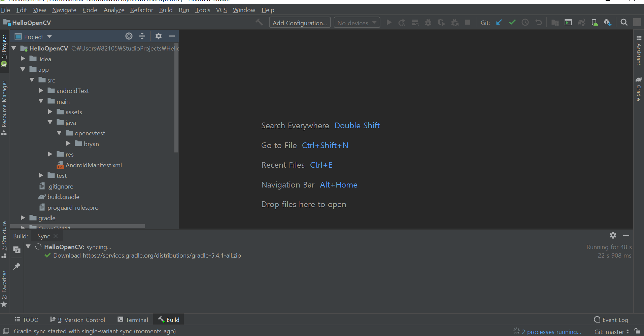Screen dimensions: 644x336
Task: Hide the Project panel with minus icon
Action: click(x=172, y=36)
